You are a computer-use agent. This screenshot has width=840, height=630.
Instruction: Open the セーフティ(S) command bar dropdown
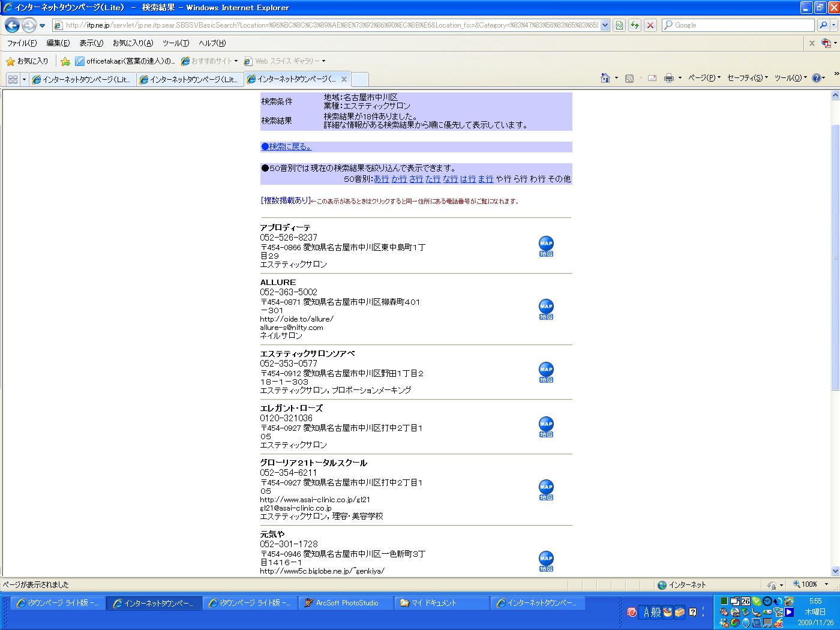[748, 78]
